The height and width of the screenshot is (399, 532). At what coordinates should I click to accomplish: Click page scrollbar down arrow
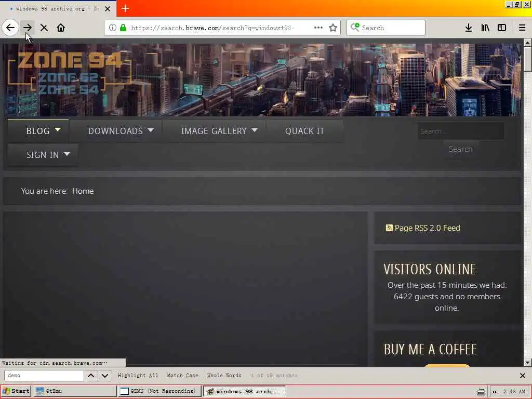(527, 362)
